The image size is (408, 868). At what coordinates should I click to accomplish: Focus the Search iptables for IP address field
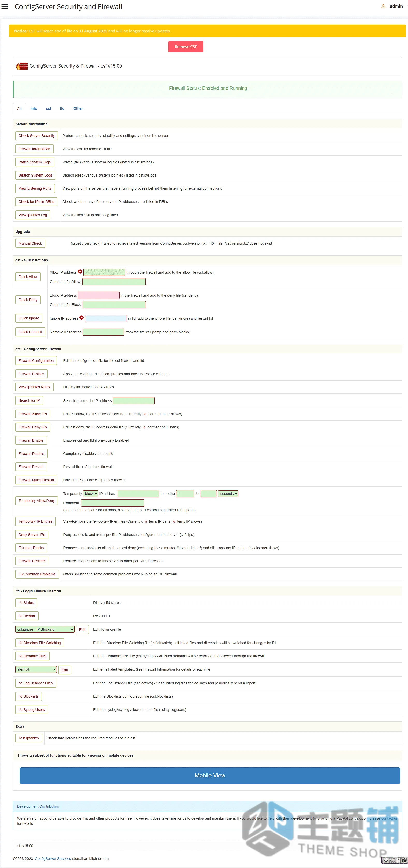pos(134,401)
